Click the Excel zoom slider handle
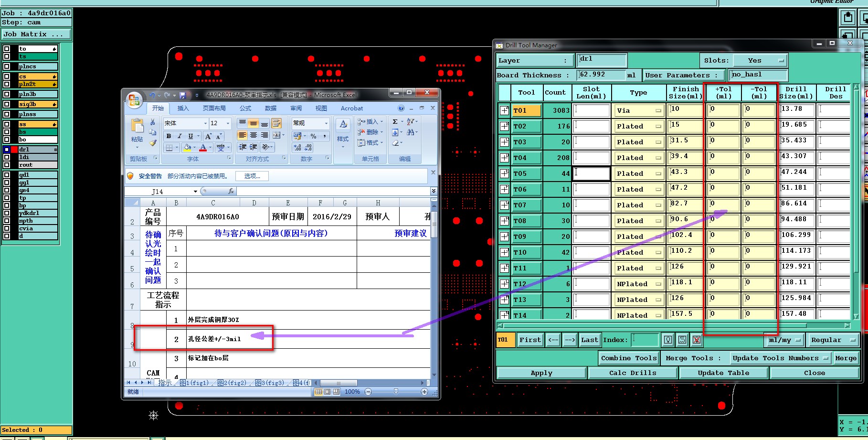This screenshot has width=868, height=440. (396, 391)
